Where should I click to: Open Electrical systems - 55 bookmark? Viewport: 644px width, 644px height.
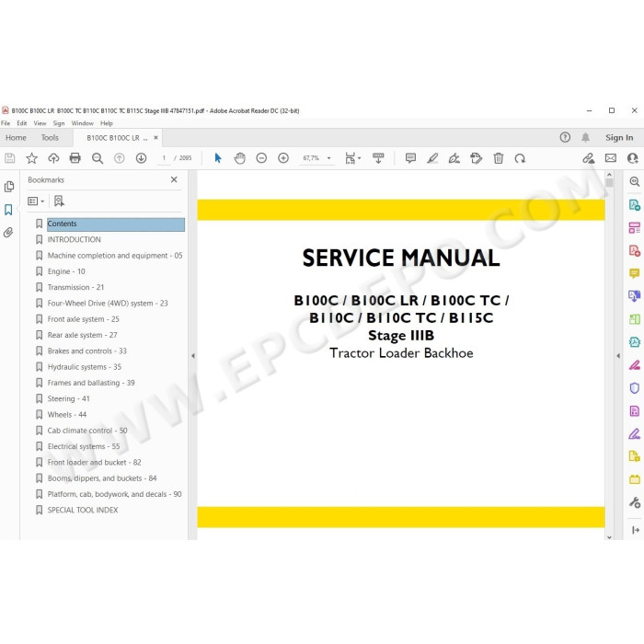coord(84,446)
